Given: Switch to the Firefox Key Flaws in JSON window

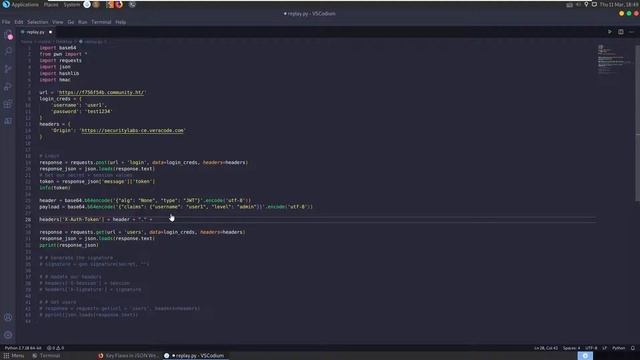Looking at the screenshot, I should point(128,356).
